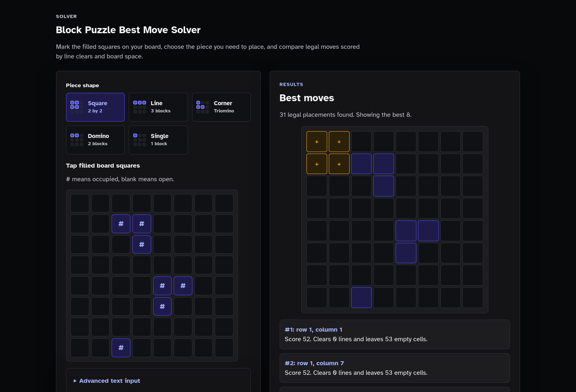Image resolution: width=576 pixels, height=392 pixels.
Task: Mark input board row 7, column 4 square filled
Action: point(142,327)
